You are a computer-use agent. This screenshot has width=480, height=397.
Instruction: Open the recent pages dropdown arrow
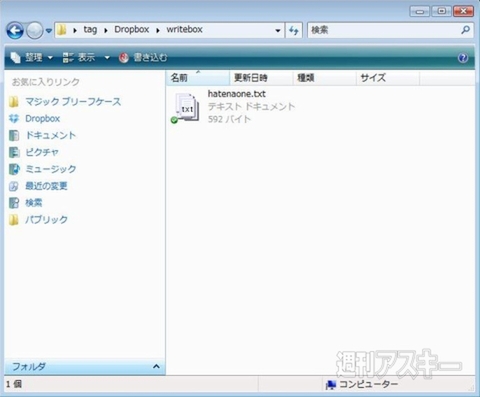click(49, 31)
